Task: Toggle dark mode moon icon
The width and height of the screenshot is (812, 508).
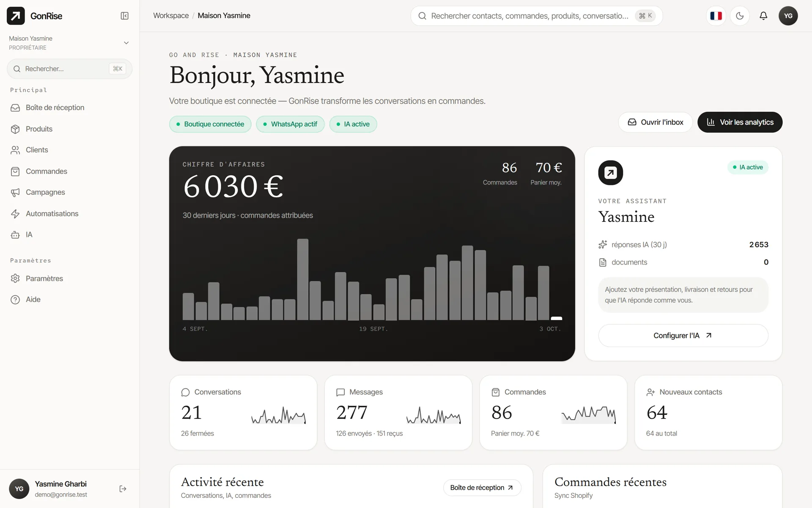Action: pyautogui.click(x=740, y=16)
